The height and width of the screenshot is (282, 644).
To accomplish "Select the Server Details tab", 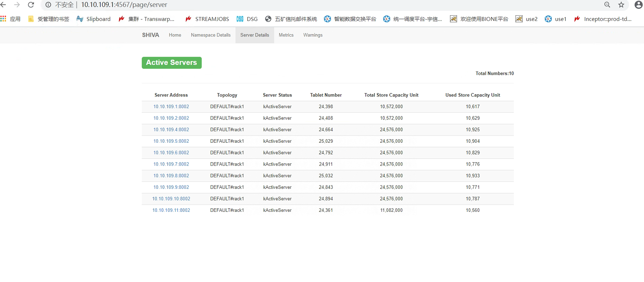I will [255, 35].
